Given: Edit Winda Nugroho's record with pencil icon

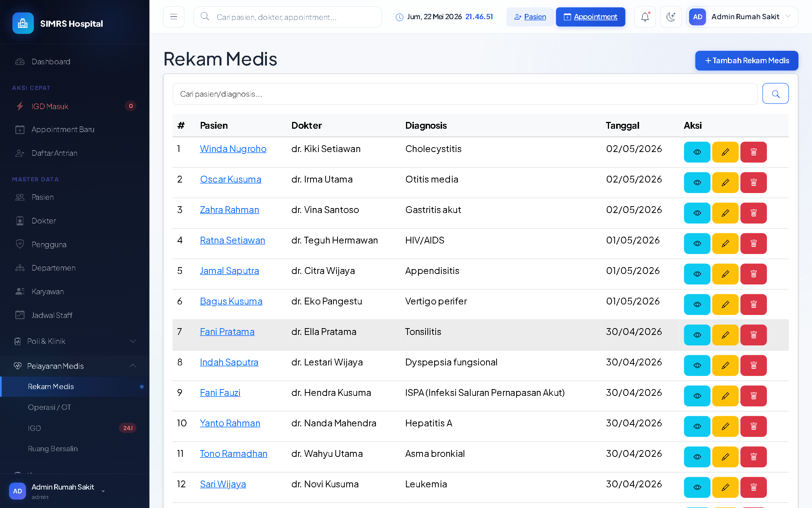Looking at the screenshot, I should [x=725, y=152].
